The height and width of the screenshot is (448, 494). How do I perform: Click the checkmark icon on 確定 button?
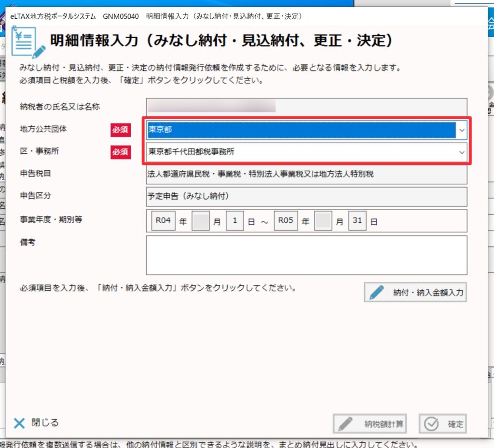click(x=431, y=424)
